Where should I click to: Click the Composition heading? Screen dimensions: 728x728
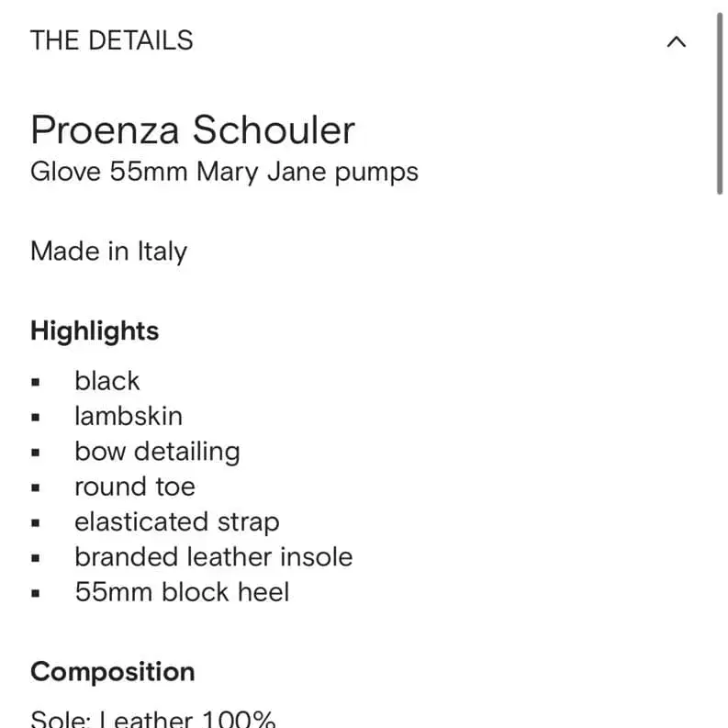pyautogui.click(x=113, y=672)
